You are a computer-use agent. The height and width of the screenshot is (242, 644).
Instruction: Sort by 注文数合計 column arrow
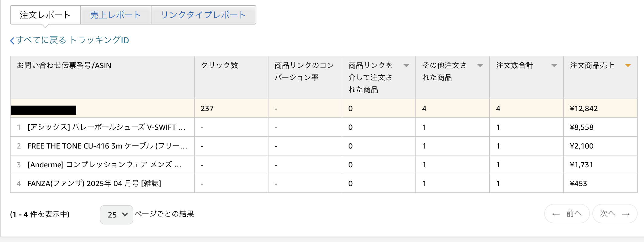pyautogui.click(x=554, y=66)
